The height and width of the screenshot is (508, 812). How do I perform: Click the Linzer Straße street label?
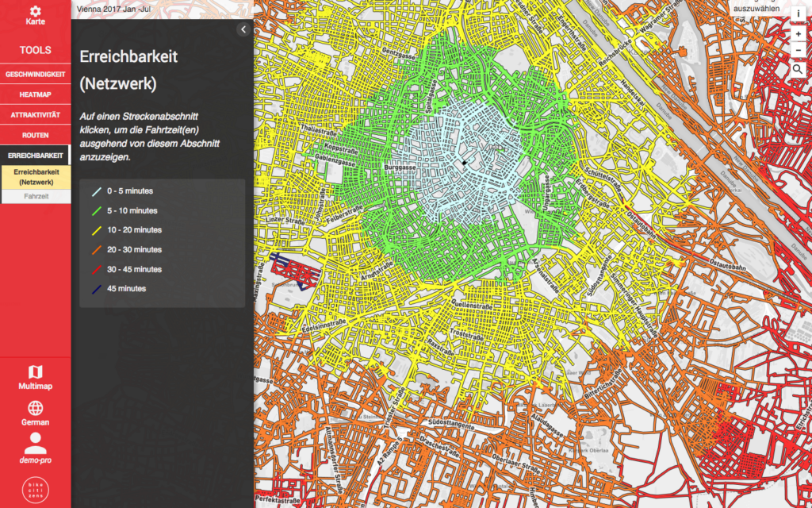tap(285, 221)
